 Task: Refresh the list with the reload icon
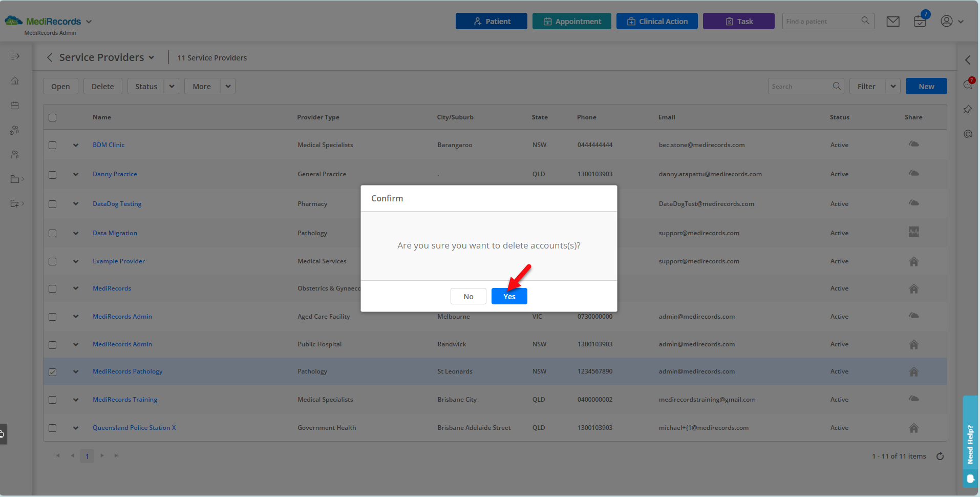coord(940,456)
